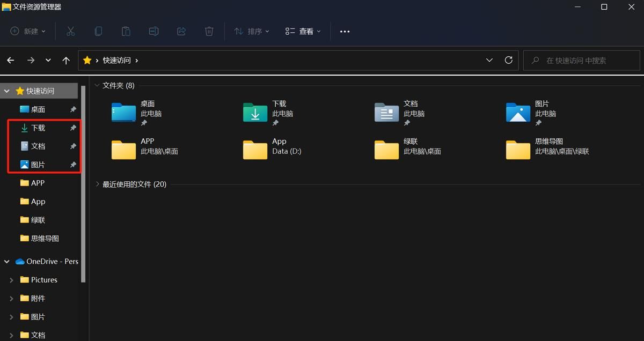
Task: Refresh the current folder view
Action: click(x=508, y=60)
